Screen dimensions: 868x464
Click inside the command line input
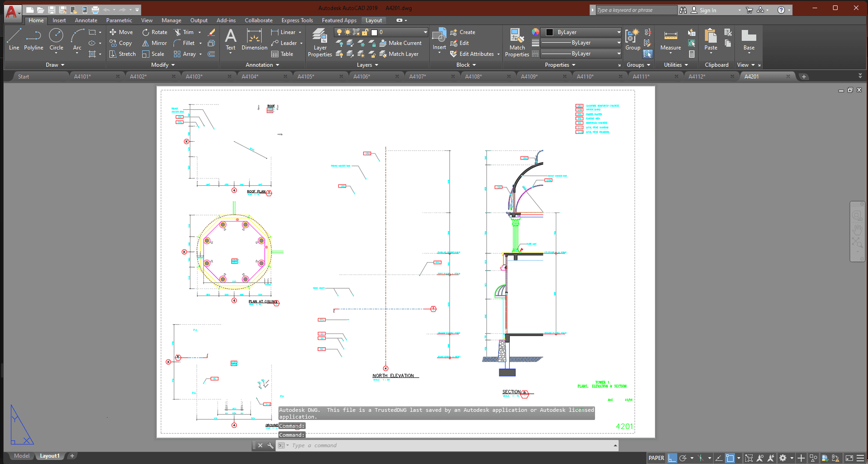[x=409, y=445]
